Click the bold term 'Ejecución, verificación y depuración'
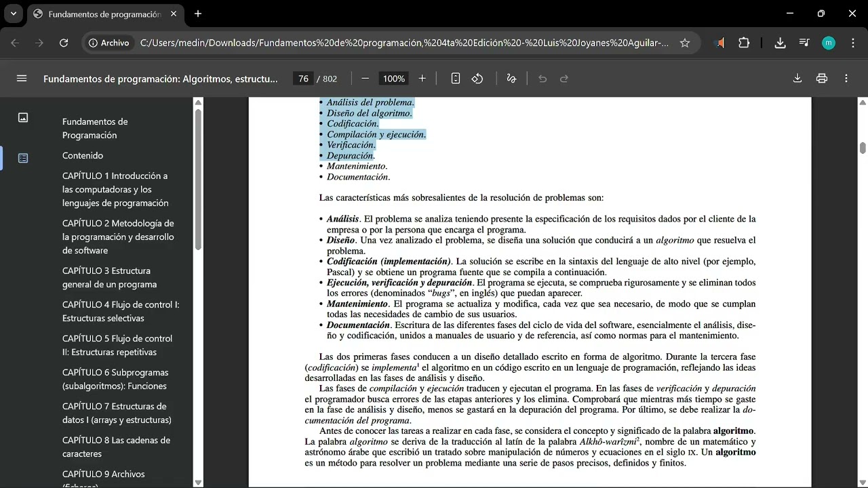This screenshot has width=868, height=488. tap(399, 283)
